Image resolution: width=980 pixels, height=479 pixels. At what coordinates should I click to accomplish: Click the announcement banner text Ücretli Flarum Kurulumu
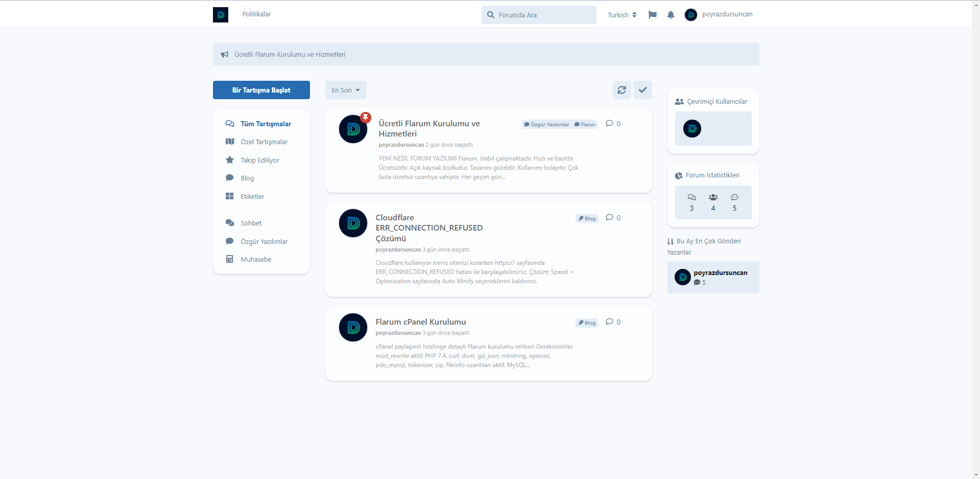coord(290,55)
